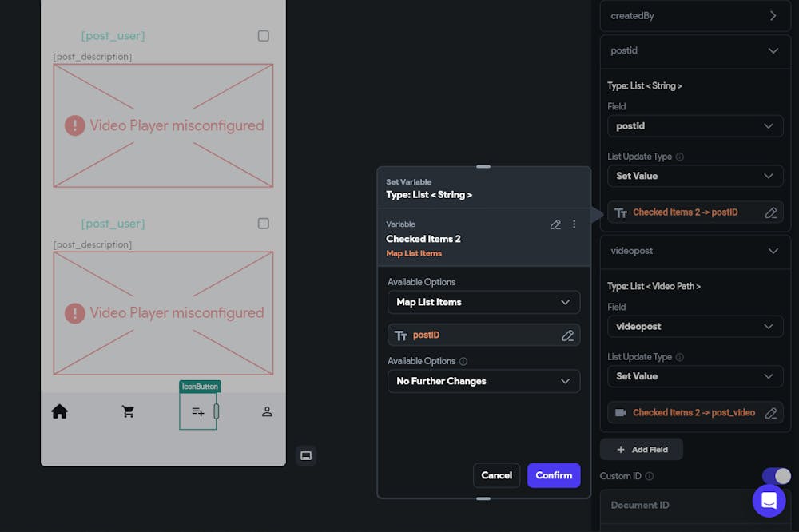799x532 pixels.
Task: Edit the Checked Items 2 variable pencil icon
Action: [x=555, y=224]
